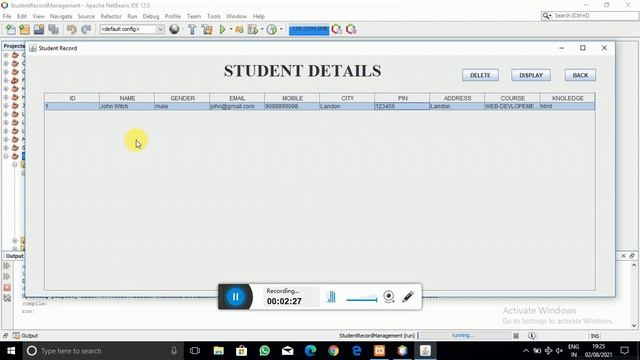Screen dimensions: 640x360
Task: Click the New File toolbar icon
Action: click(11, 29)
